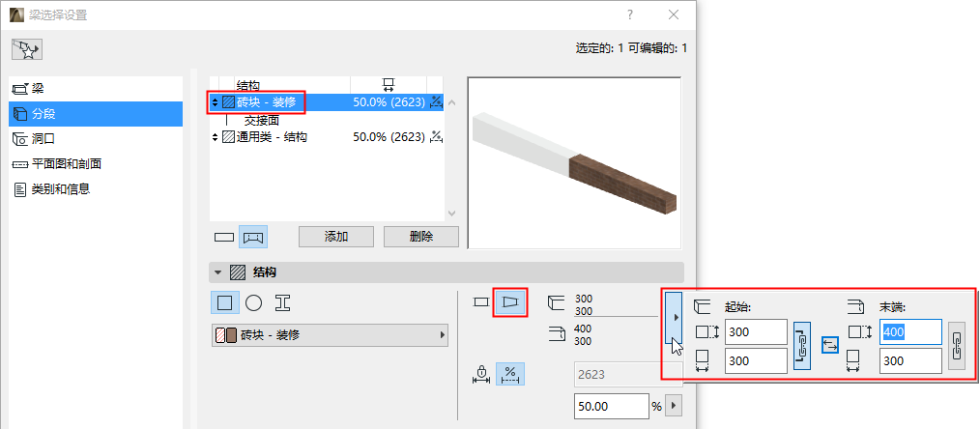
Task: Click the 删除 button
Action: click(421, 237)
